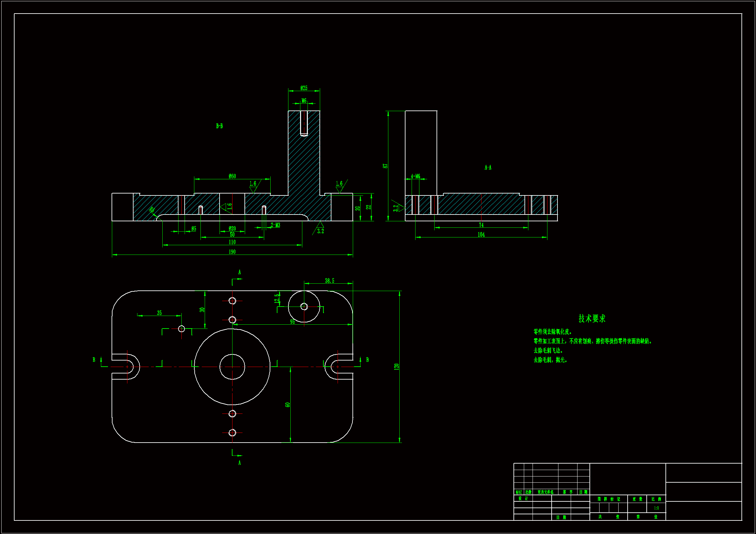Click the 设计 cell in title block
The image size is (756, 534).
click(x=523, y=498)
